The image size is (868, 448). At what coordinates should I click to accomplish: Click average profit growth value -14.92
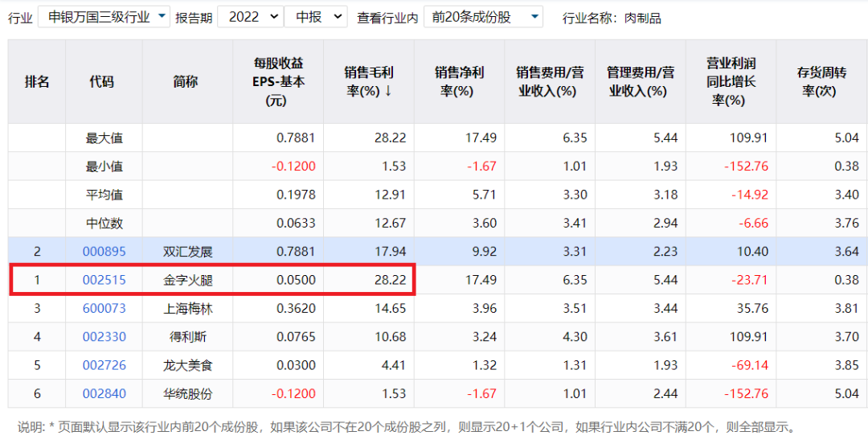click(749, 195)
